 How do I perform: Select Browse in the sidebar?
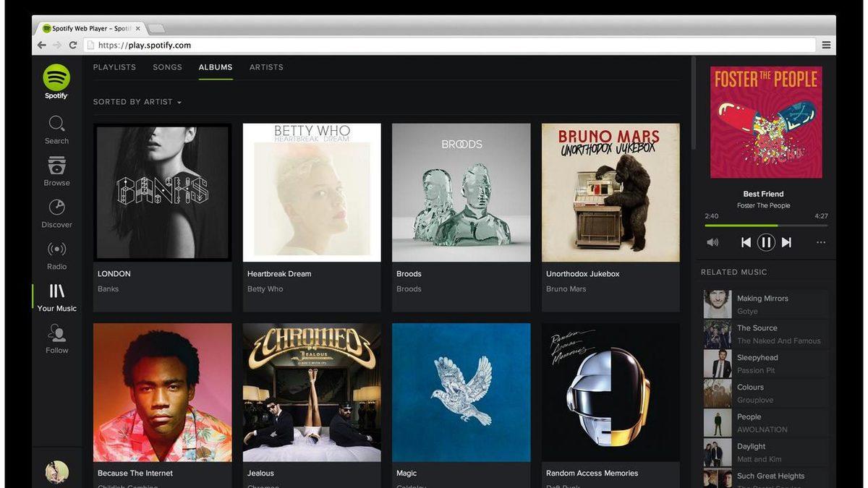(x=56, y=171)
